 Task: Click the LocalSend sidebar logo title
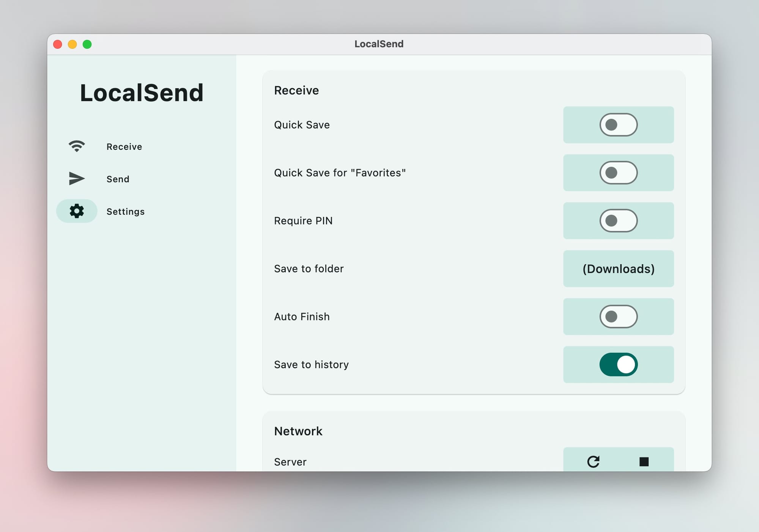(x=142, y=93)
